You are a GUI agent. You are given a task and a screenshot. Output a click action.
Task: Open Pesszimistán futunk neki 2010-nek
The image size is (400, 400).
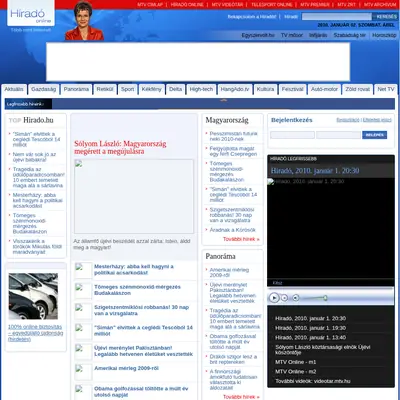click(233, 136)
